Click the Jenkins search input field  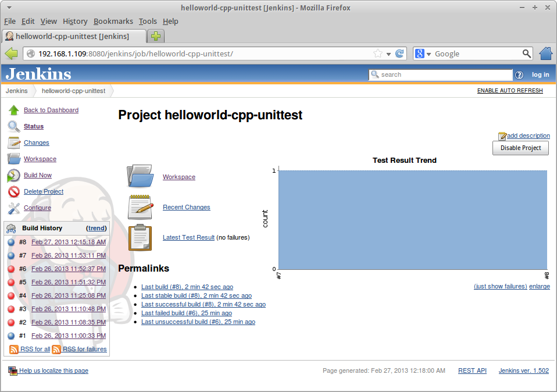[x=441, y=74]
